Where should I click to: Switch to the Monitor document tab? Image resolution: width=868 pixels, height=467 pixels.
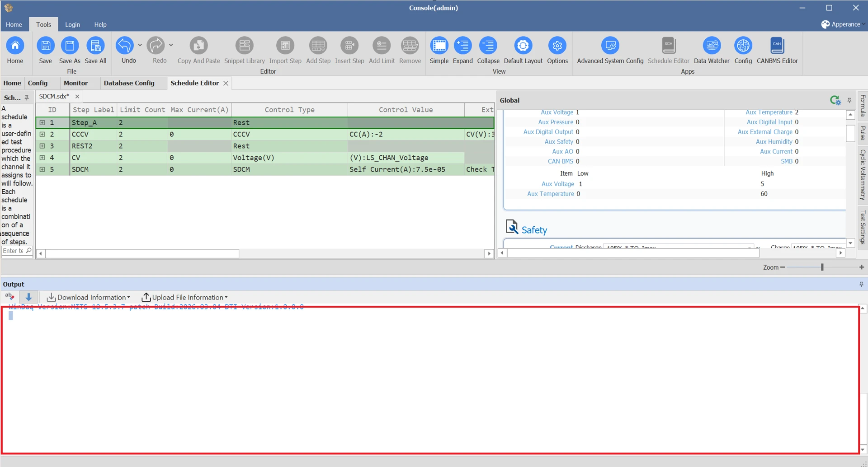point(75,83)
